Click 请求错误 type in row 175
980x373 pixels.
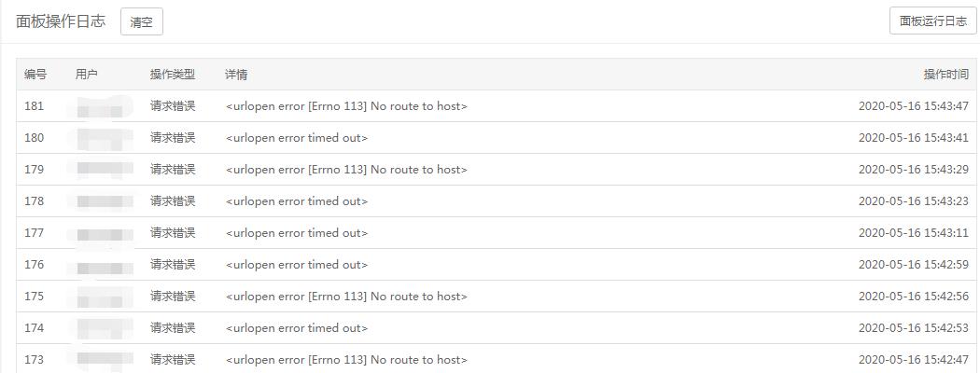(x=173, y=297)
